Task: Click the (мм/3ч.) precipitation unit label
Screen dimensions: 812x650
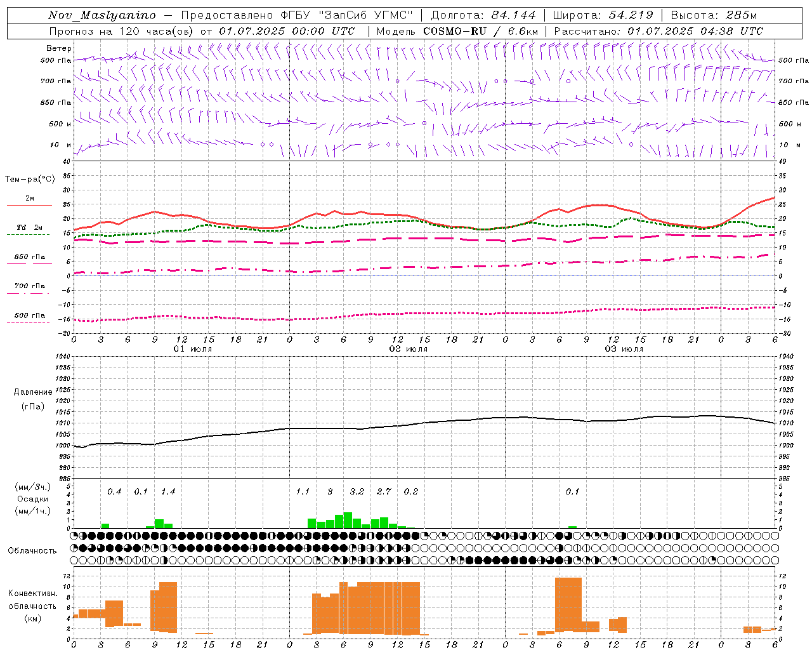Action: [33, 487]
